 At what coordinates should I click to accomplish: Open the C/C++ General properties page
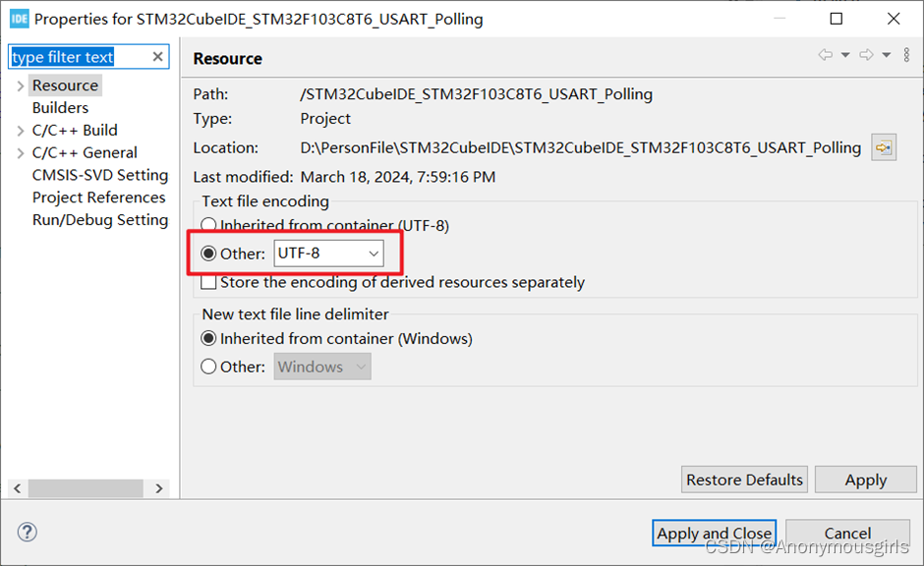85,152
